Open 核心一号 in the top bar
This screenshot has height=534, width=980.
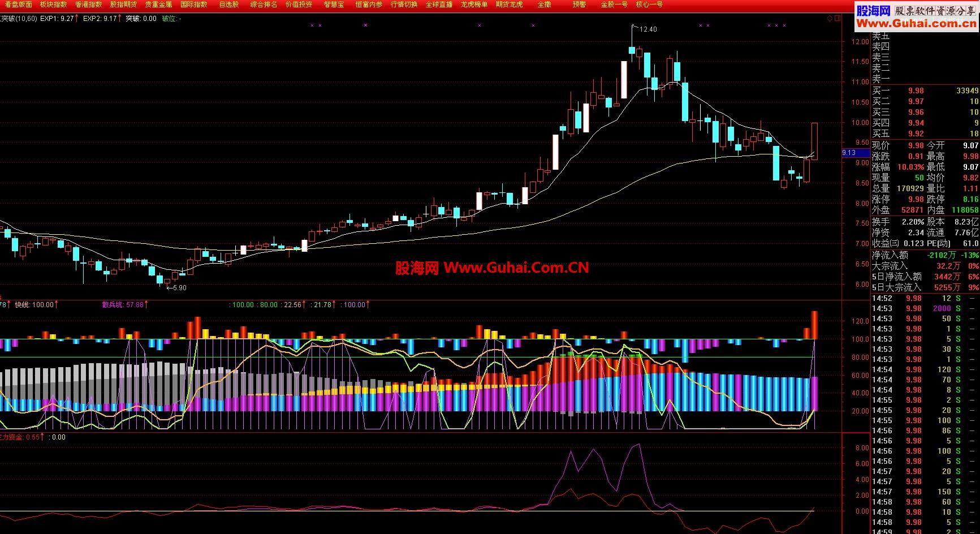tap(649, 5)
